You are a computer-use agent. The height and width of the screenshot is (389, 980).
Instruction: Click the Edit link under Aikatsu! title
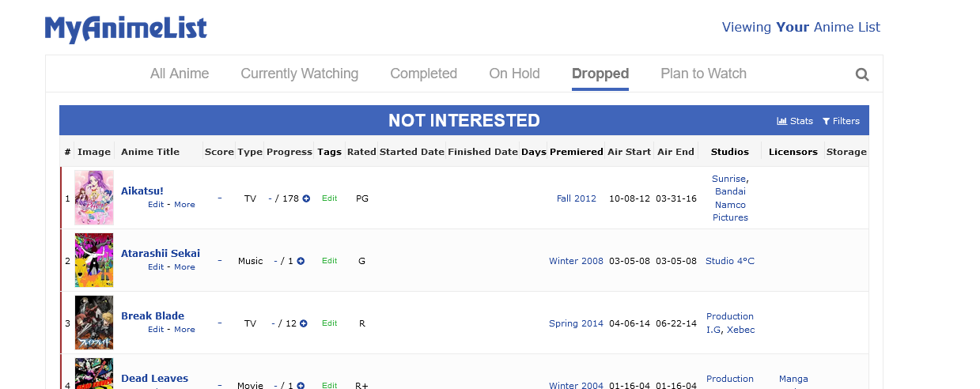[x=156, y=205]
